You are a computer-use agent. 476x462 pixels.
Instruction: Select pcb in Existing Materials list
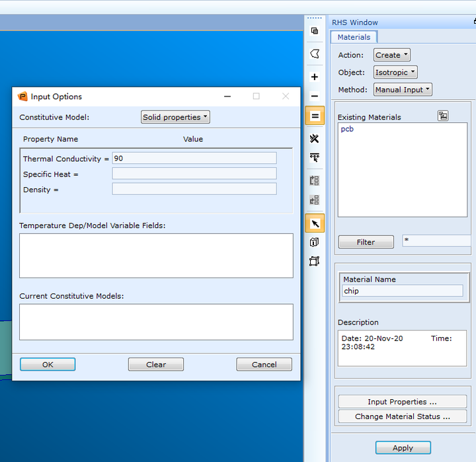(x=347, y=129)
